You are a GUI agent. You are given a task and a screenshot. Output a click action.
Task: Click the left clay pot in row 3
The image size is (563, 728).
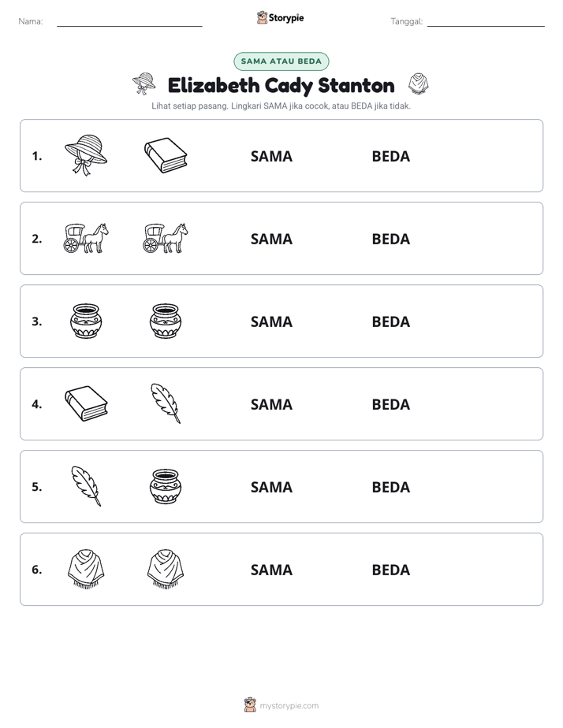86,321
